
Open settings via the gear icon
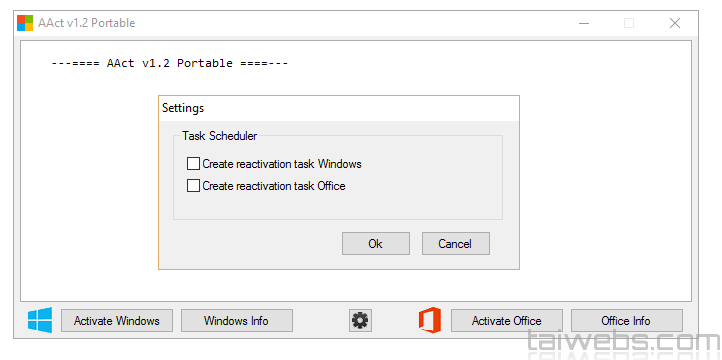coord(360,320)
